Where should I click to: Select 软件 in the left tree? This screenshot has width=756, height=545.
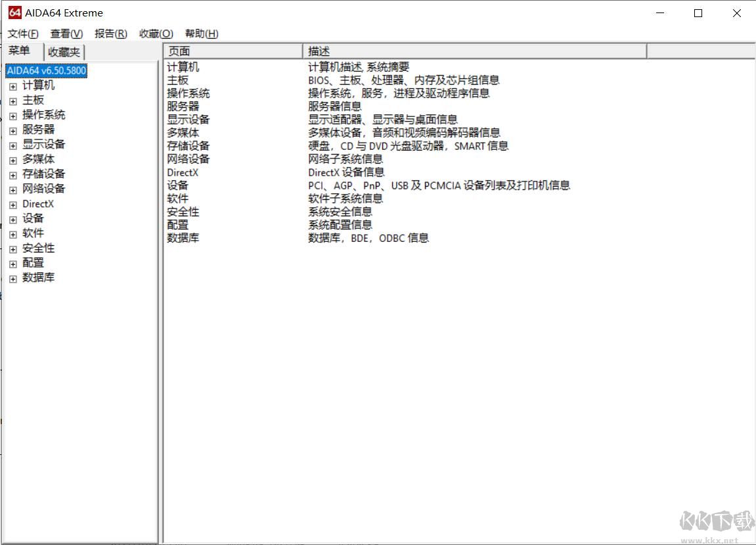33,233
